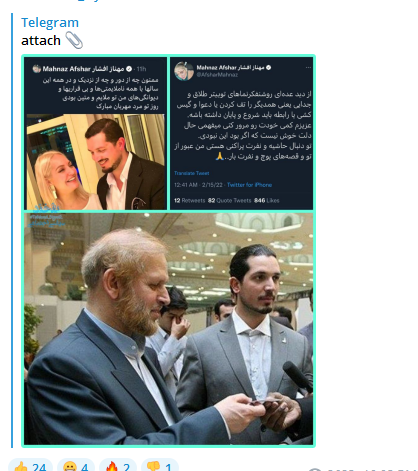The width and height of the screenshot is (418, 471).
Task: Click the small avatar in the left tweet
Action: coord(37,69)
